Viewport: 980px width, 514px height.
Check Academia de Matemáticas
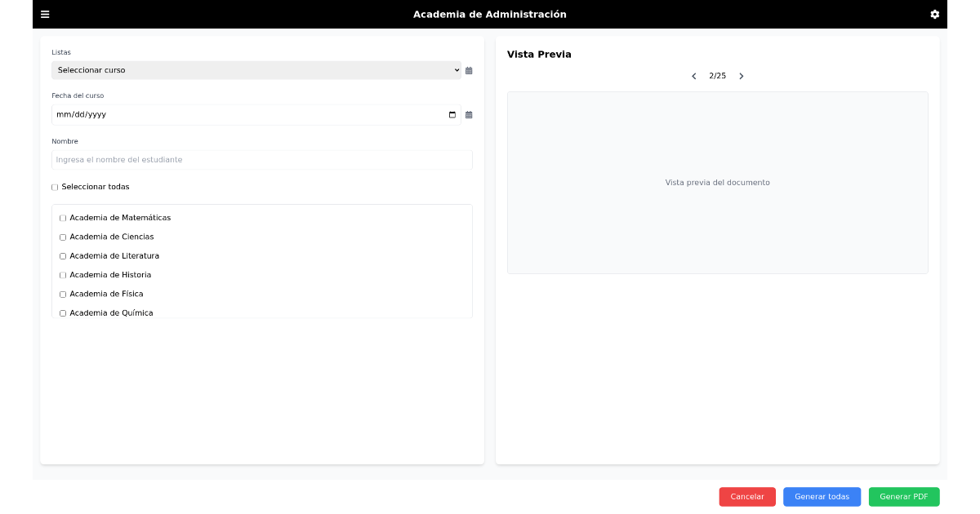pos(63,218)
